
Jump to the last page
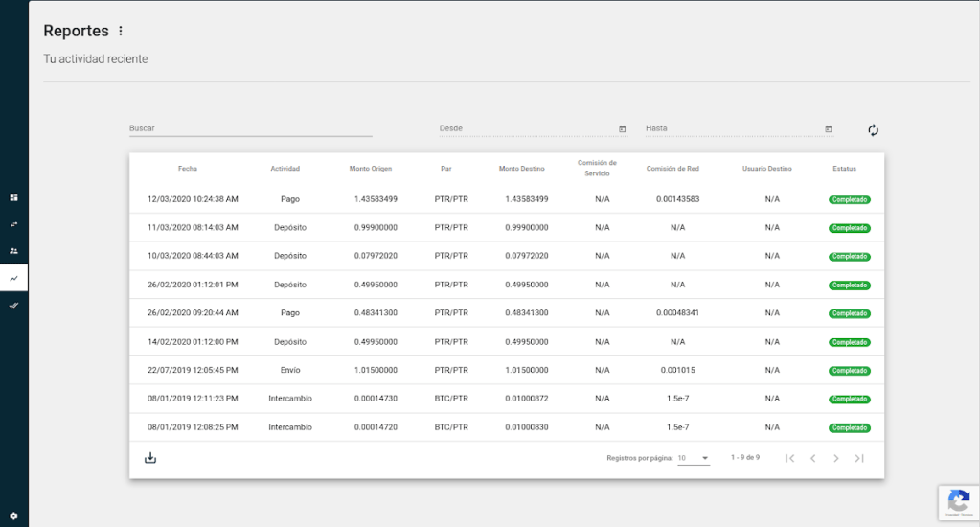859,458
